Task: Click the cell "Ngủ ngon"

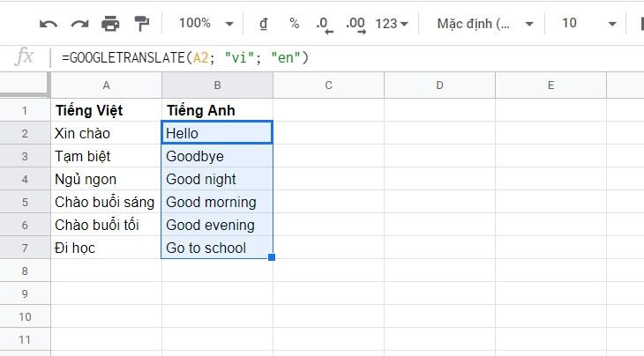Action: click(106, 179)
